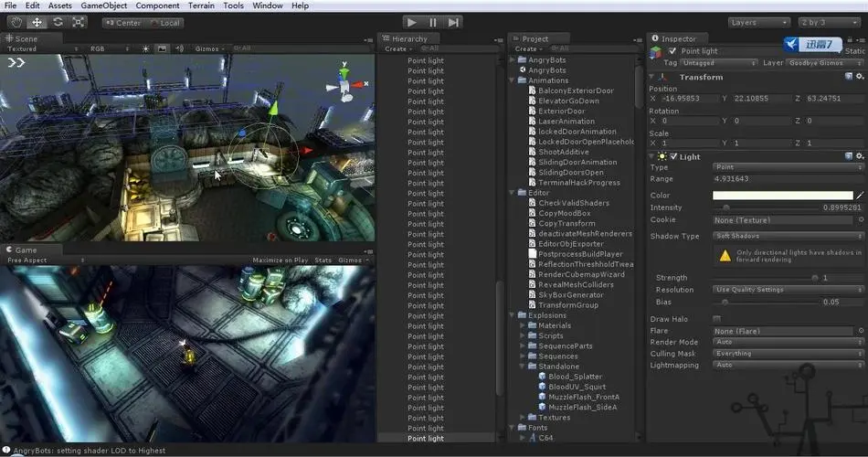Open Shadow Type dropdown
The image size is (868, 457).
coord(789,236)
